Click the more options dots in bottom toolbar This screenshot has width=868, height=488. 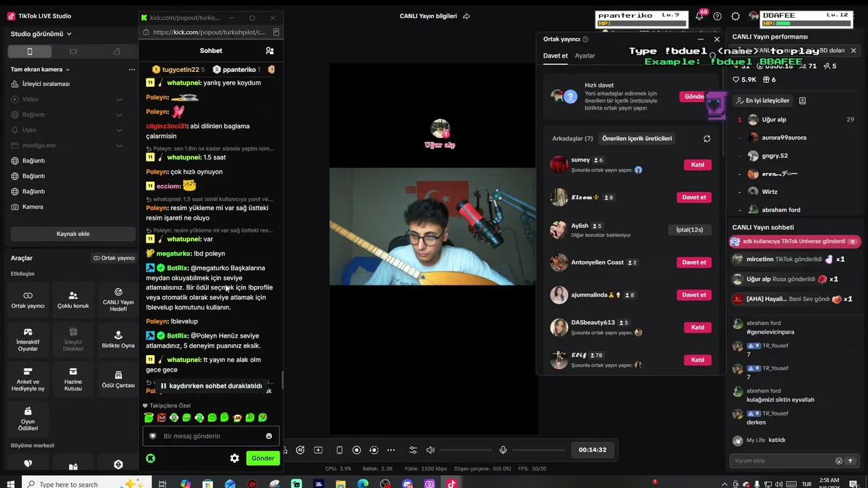[391, 450]
